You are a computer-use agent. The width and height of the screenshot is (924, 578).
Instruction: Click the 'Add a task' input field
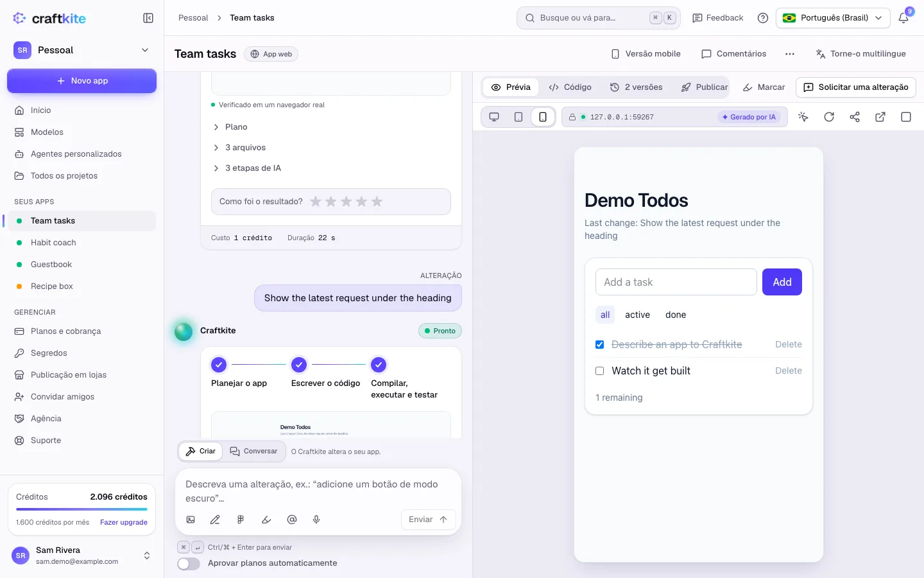point(676,282)
